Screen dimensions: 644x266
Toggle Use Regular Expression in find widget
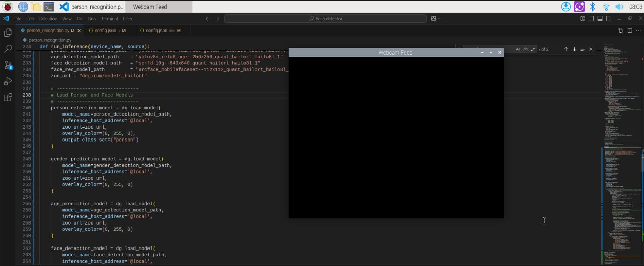[x=533, y=49]
